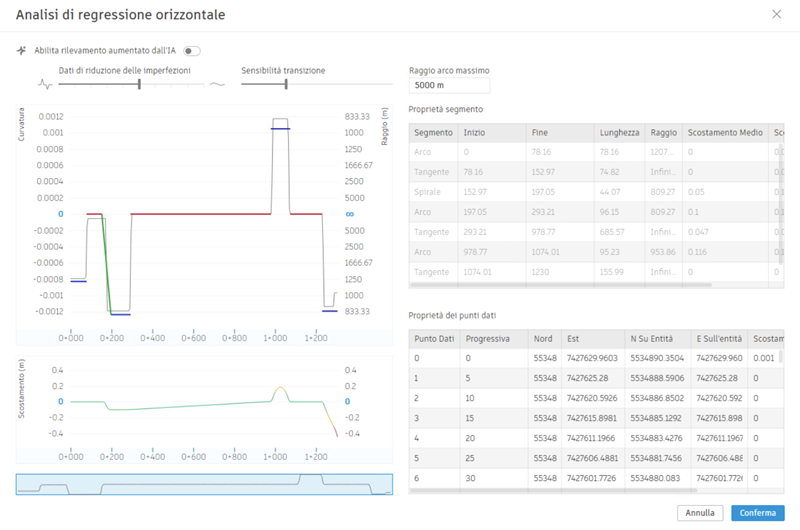800x530 pixels.
Task: Select data point row with progressiva 5
Action: 596,378
